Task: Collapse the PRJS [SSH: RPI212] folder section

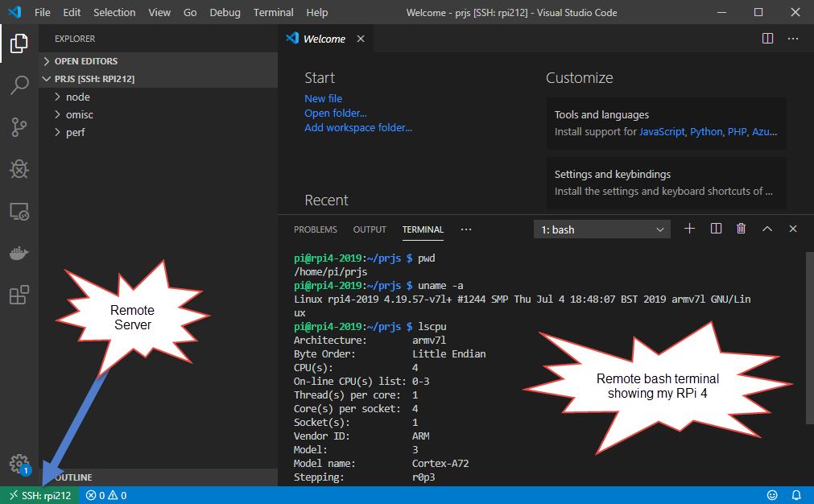Action: point(159,79)
